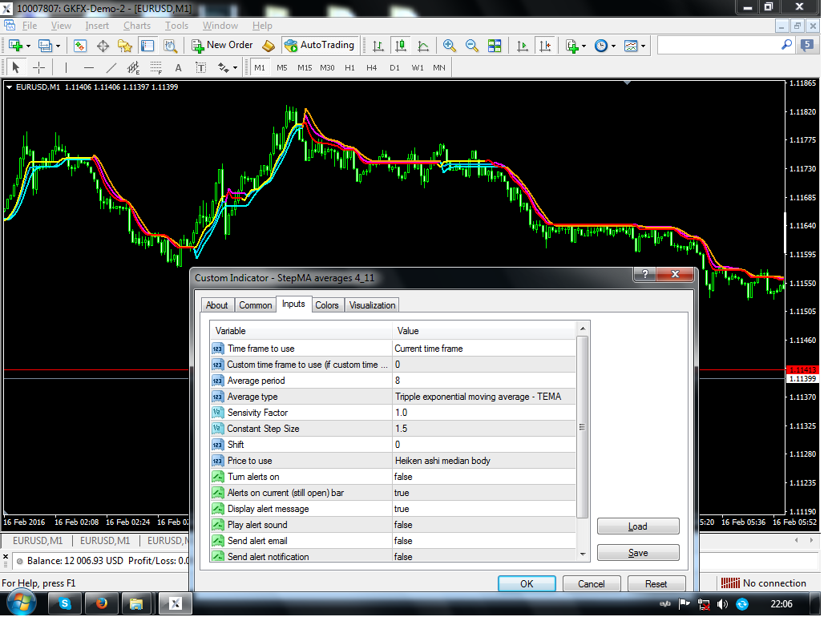The width and height of the screenshot is (840, 625).
Task: Expand the arrows objects dropdown
Action: point(235,68)
